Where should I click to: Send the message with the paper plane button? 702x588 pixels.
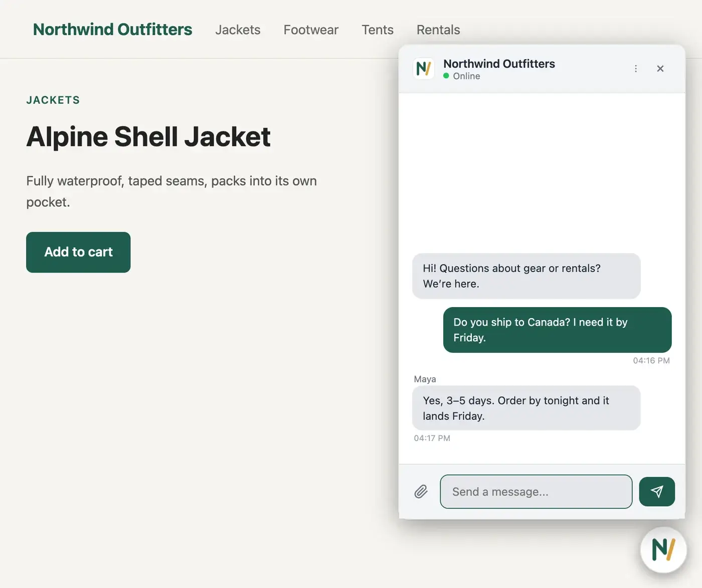tap(657, 492)
